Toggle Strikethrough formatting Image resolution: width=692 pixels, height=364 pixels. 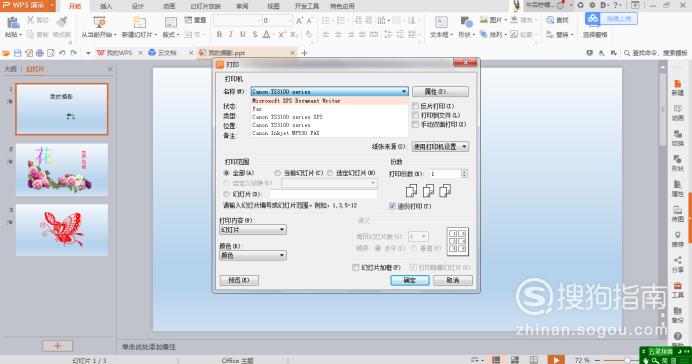255,34
